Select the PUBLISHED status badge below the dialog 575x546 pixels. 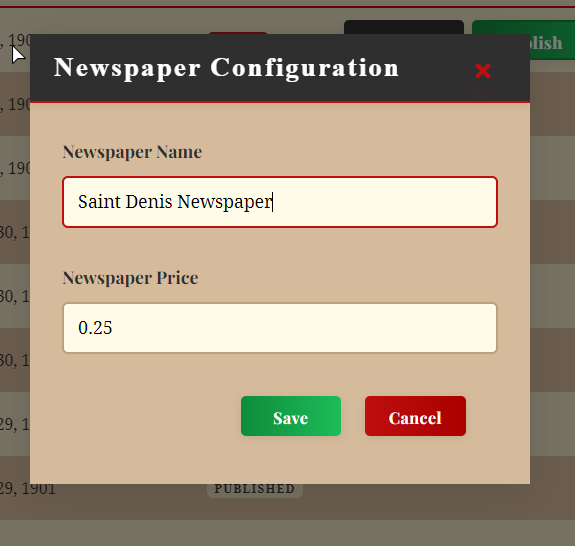[x=254, y=490]
